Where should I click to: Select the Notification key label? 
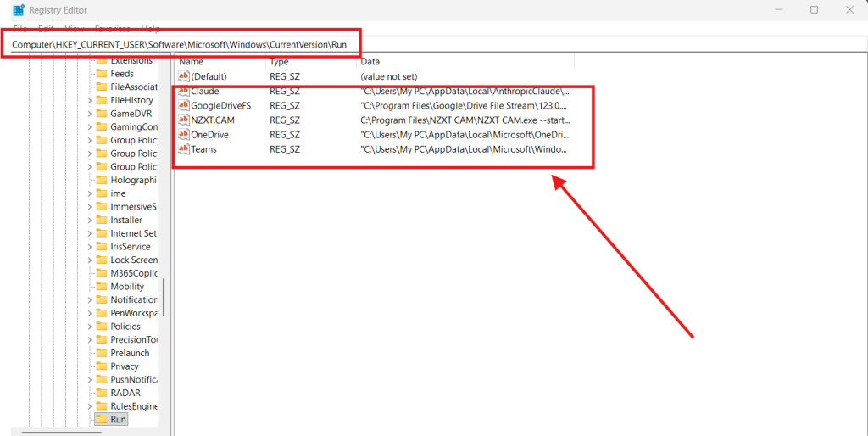coord(134,299)
